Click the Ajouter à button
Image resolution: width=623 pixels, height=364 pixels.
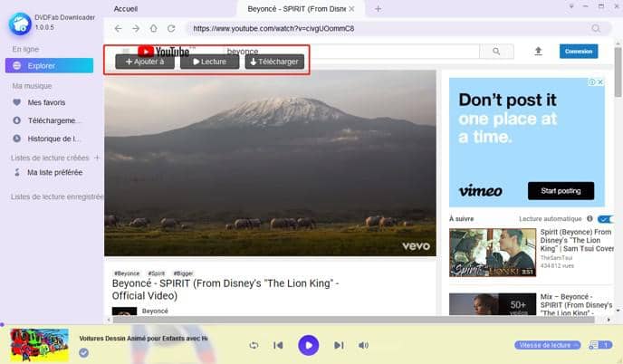145,62
